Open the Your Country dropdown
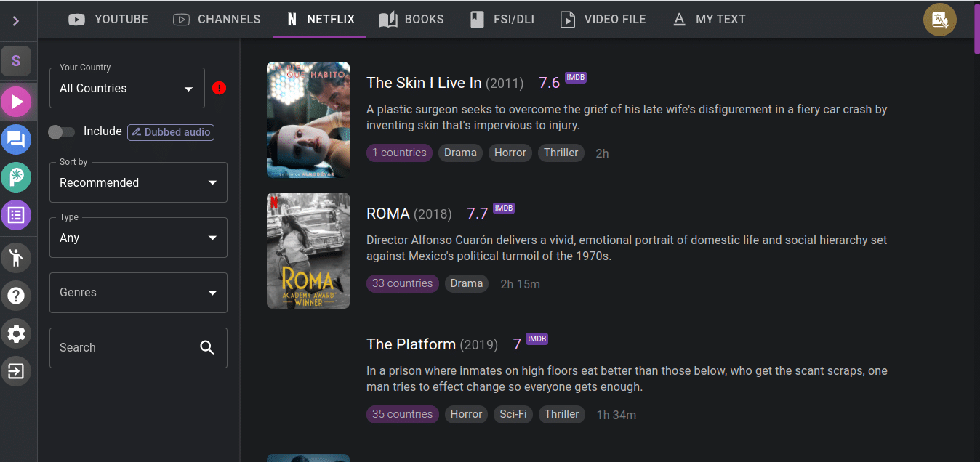The height and width of the screenshot is (462, 980). click(x=127, y=88)
